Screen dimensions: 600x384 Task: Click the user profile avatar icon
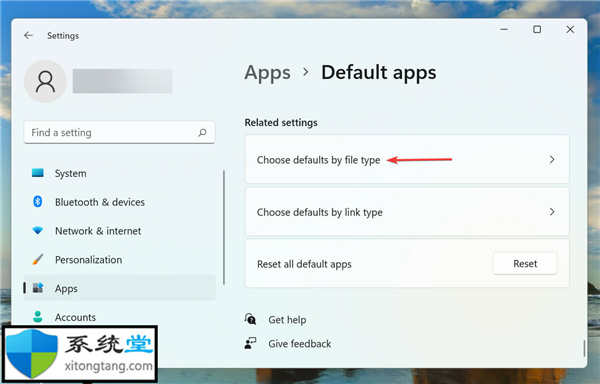coord(45,81)
